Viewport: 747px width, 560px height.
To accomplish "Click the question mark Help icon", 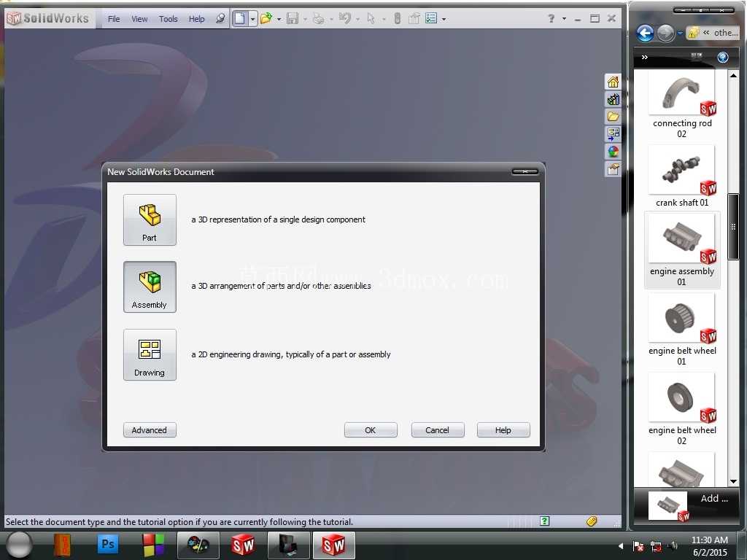I will point(551,18).
